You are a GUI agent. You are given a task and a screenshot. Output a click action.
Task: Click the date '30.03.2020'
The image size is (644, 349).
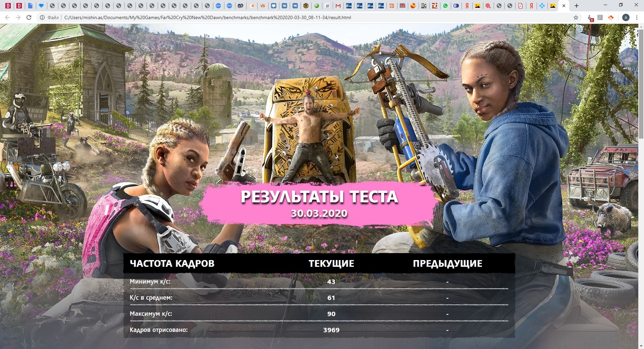pos(319,213)
